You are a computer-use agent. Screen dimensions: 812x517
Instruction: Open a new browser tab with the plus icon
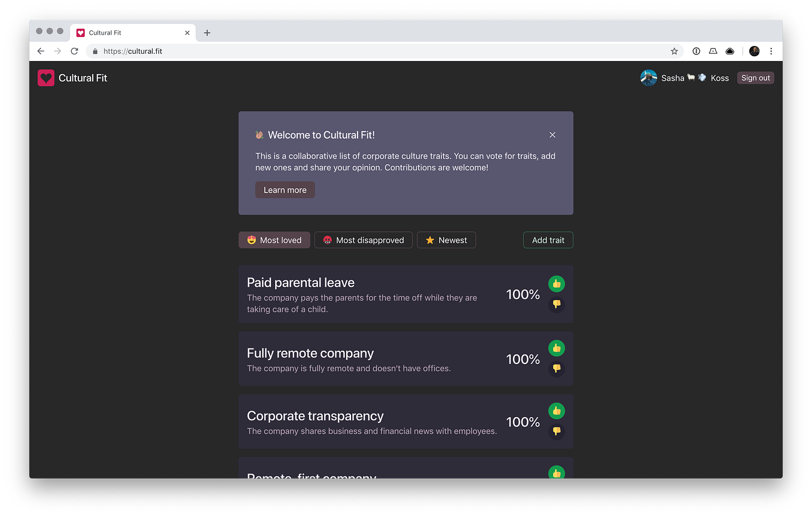[x=207, y=32]
